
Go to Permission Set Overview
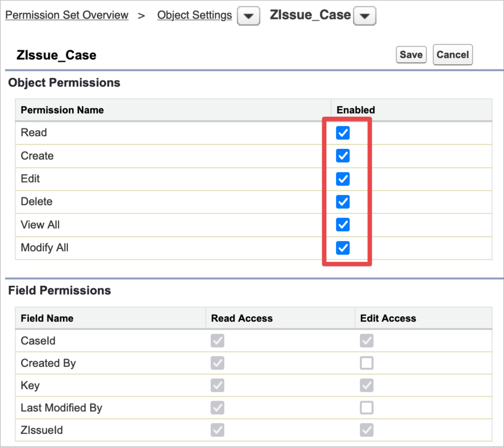[67, 15]
